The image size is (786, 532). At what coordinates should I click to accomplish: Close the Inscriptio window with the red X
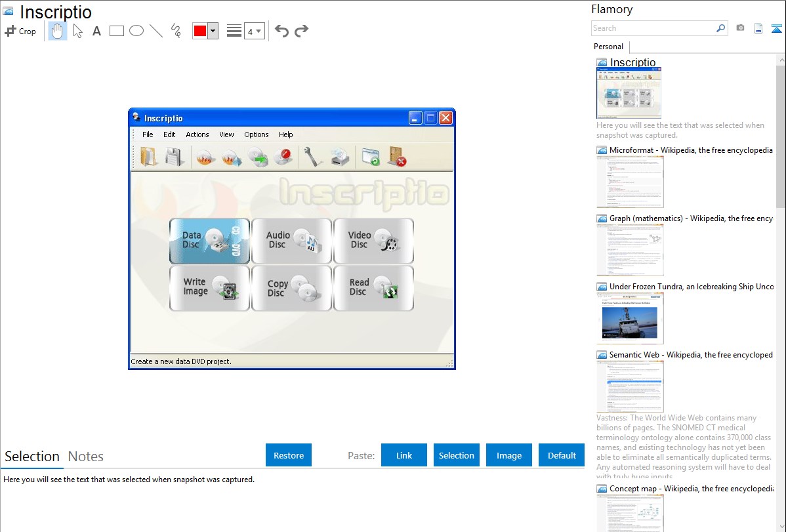tap(445, 118)
